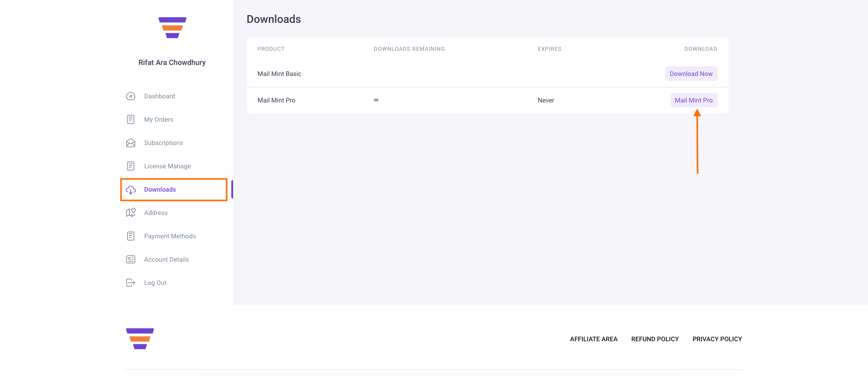Image resolution: width=868 pixels, height=376 pixels.
Task: Click the funnel logo above the username
Action: coord(172,27)
